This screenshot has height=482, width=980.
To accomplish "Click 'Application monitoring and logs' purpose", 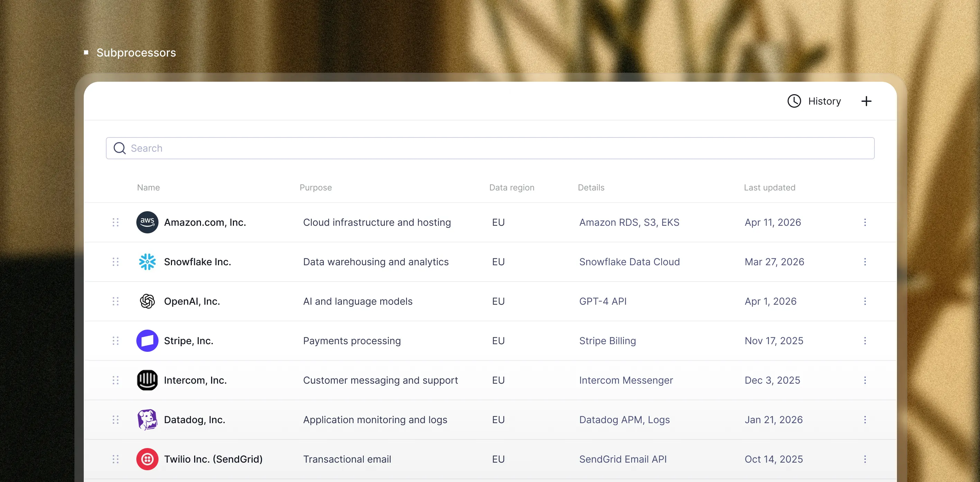I will 375,420.
